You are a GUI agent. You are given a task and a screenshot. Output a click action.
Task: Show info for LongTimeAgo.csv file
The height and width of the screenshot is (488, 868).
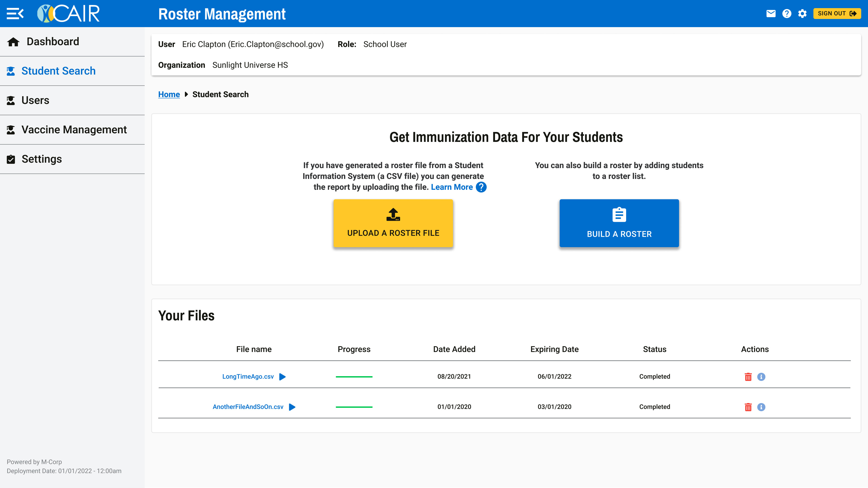click(x=761, y=377)
